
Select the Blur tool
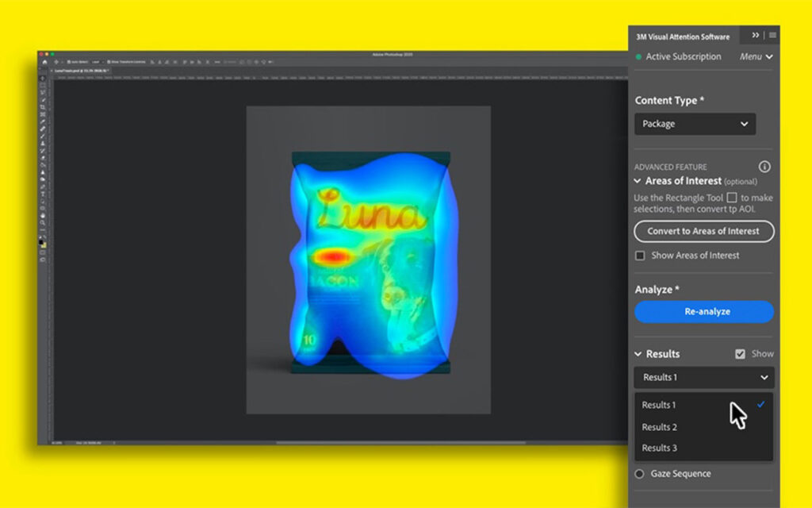click(x=43, y=172)
